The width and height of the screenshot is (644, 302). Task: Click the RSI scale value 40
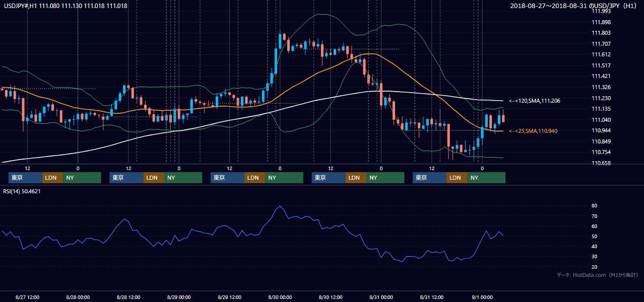[594, 246]
